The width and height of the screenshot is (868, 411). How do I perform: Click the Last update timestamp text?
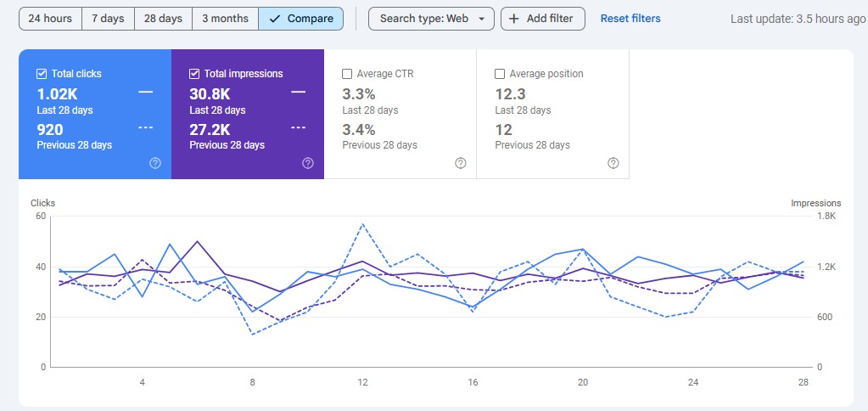798,19
